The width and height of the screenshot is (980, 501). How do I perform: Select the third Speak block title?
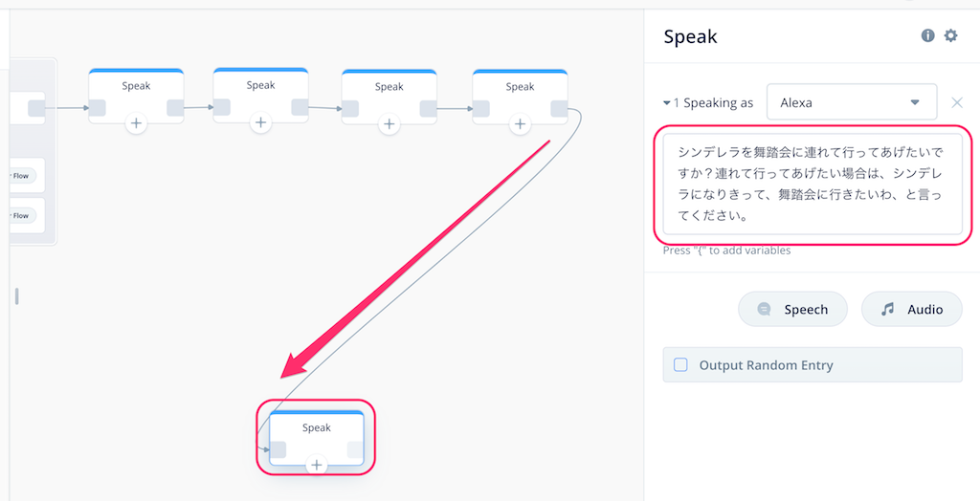389,87
